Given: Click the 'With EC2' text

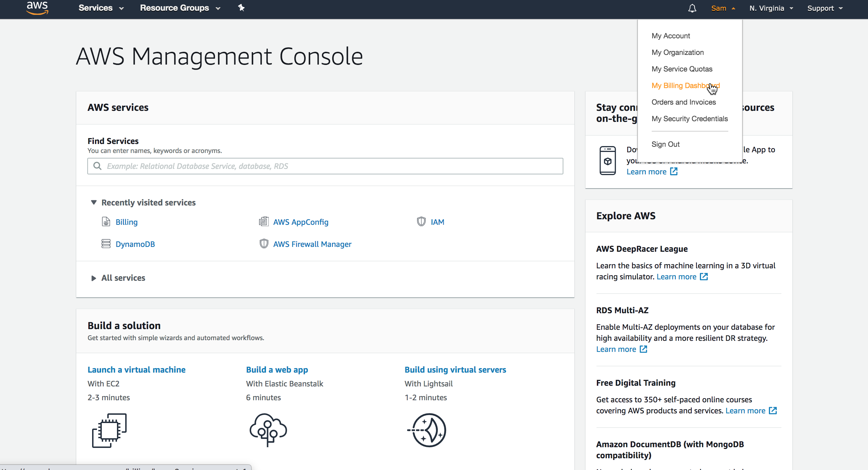Looking at the screenshot, I should tap(103, 384).
